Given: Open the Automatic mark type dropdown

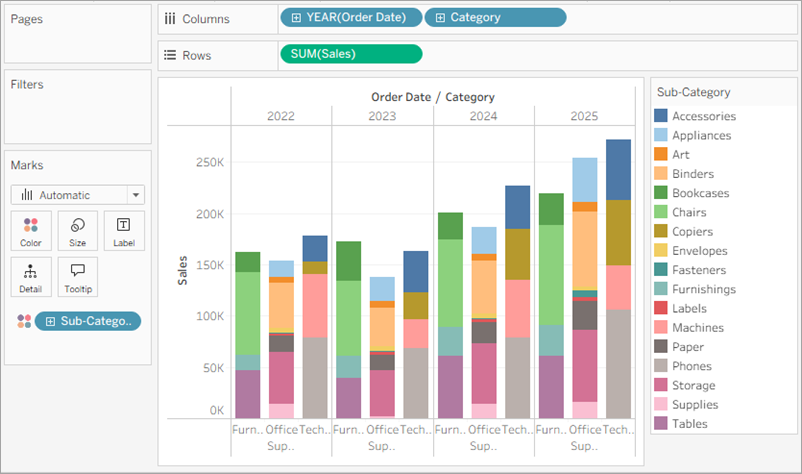Looking at the screenshot, I should tap(136, 195).
